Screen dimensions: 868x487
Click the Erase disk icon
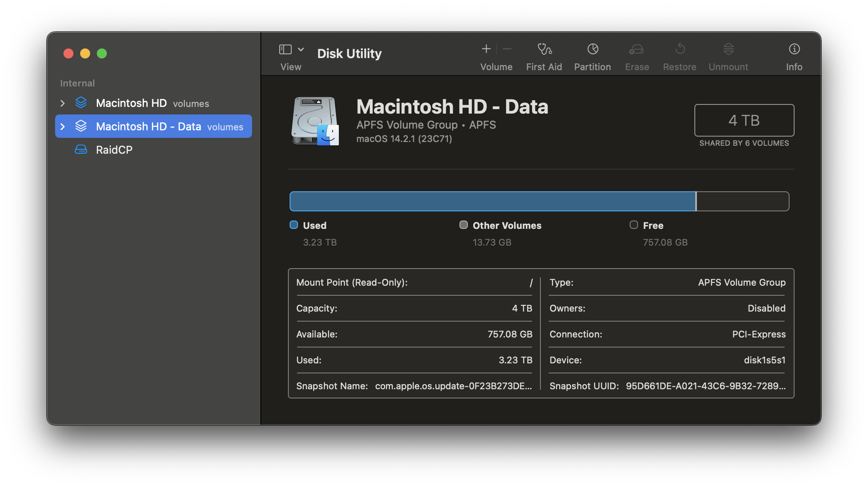pyautogui.click(x=636, y=49)
